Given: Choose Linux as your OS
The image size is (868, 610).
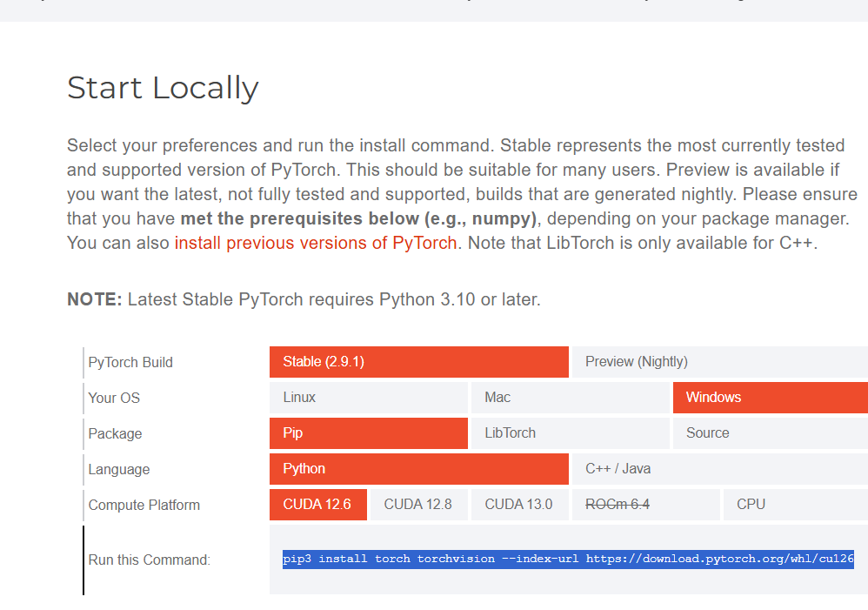Looking at the screenshot, I should [368, 398].
